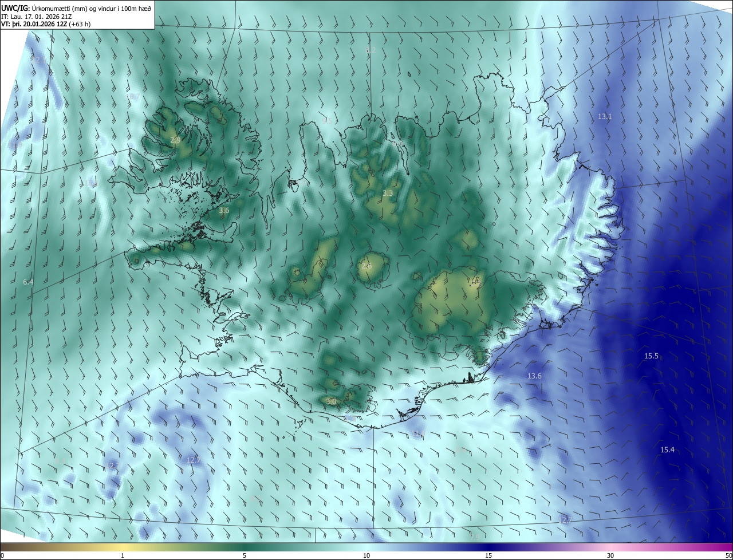
Task: Click the 2.9 value label over the Westfjords
Action: click(x=175, y=140)
